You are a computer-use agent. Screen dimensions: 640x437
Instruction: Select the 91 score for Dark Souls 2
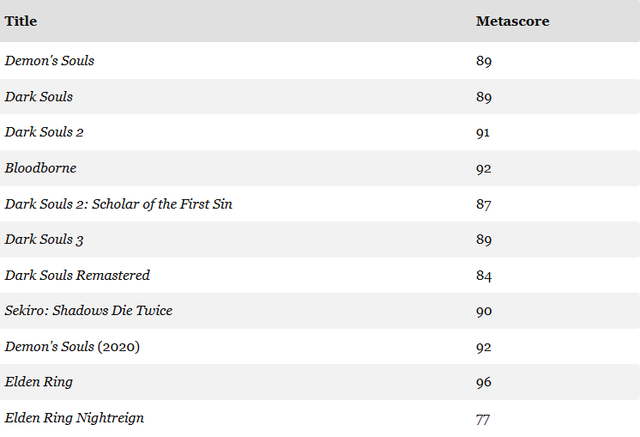point(483,132)
